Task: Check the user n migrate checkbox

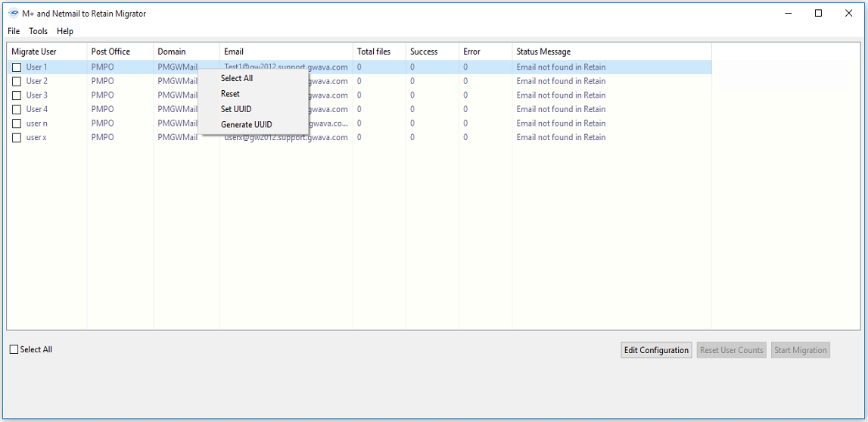Action: (17, 123)
